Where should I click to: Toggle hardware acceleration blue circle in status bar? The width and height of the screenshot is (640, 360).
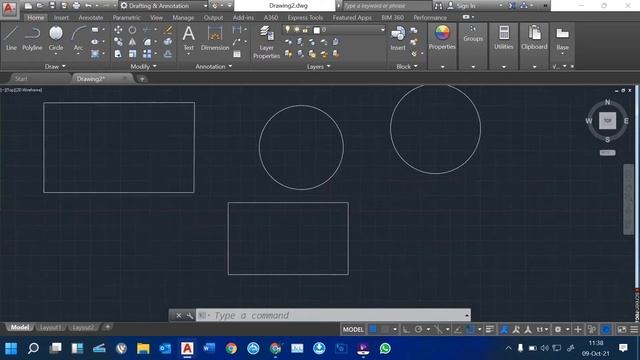606,329
